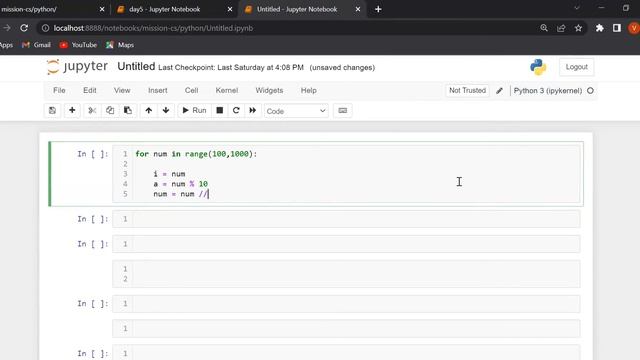The width and height of the screenshot is (640, 360).
Task: Open a new browser tab
Action: (x=378, y=9)
